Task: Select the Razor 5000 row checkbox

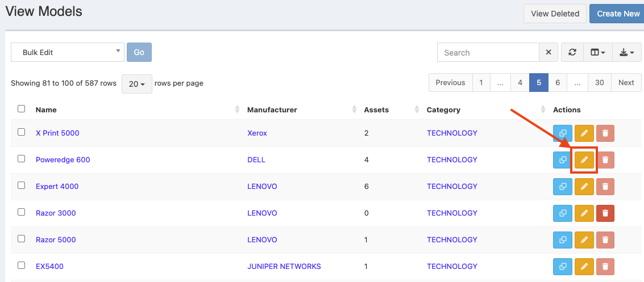Action: pyautogui.click(x=22, y=239)
